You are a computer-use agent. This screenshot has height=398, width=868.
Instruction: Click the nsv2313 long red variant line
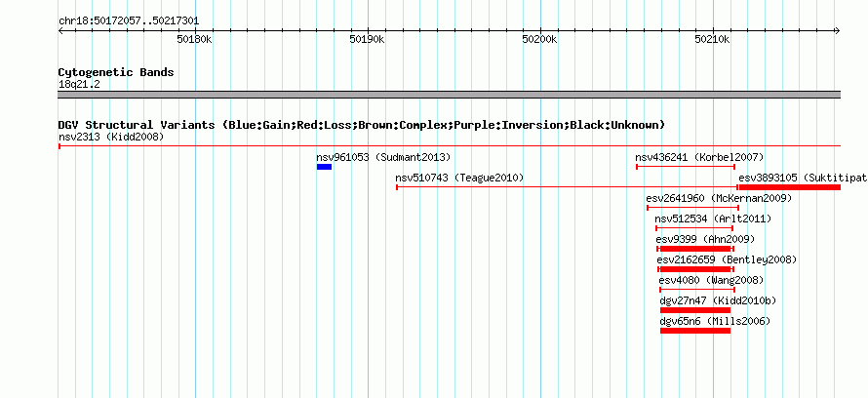(x=450, y=146)
